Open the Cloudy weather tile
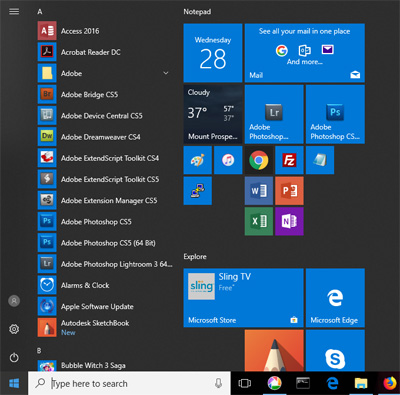This screenshot has height=395, width=400. [x=213, y=114]
